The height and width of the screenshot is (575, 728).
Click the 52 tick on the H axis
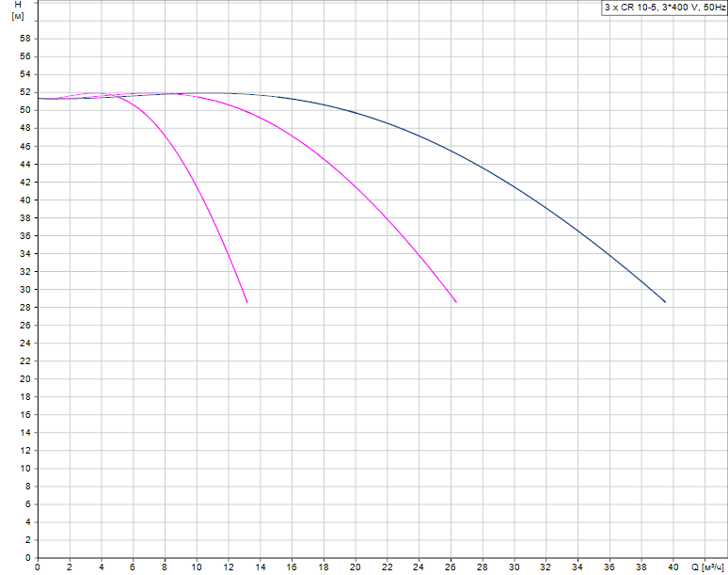25,92
